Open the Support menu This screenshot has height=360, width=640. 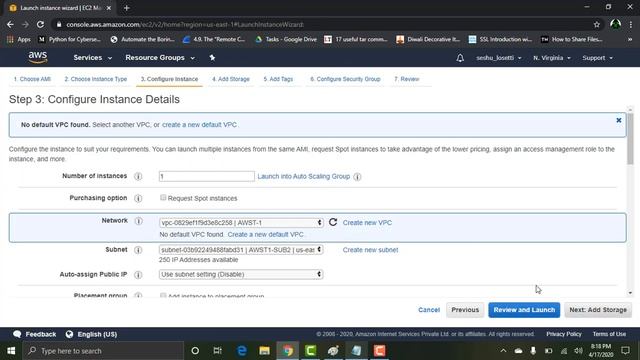coord(598,58)
